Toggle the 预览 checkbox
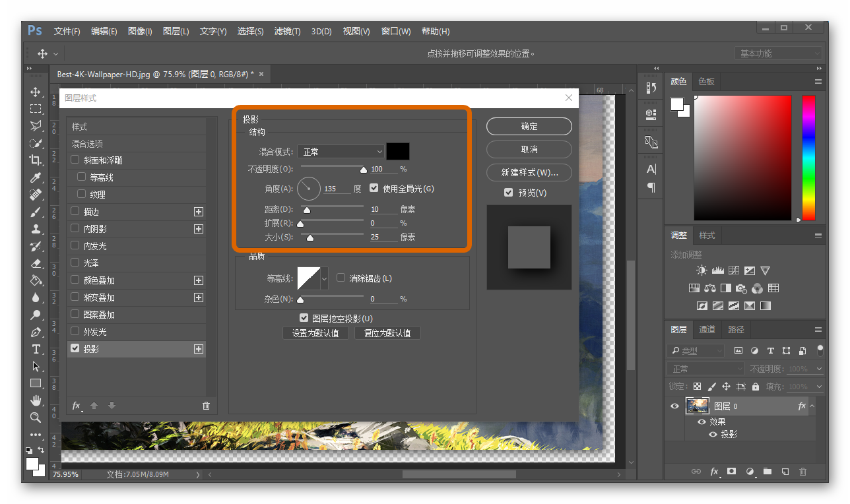 coord(508,193)
